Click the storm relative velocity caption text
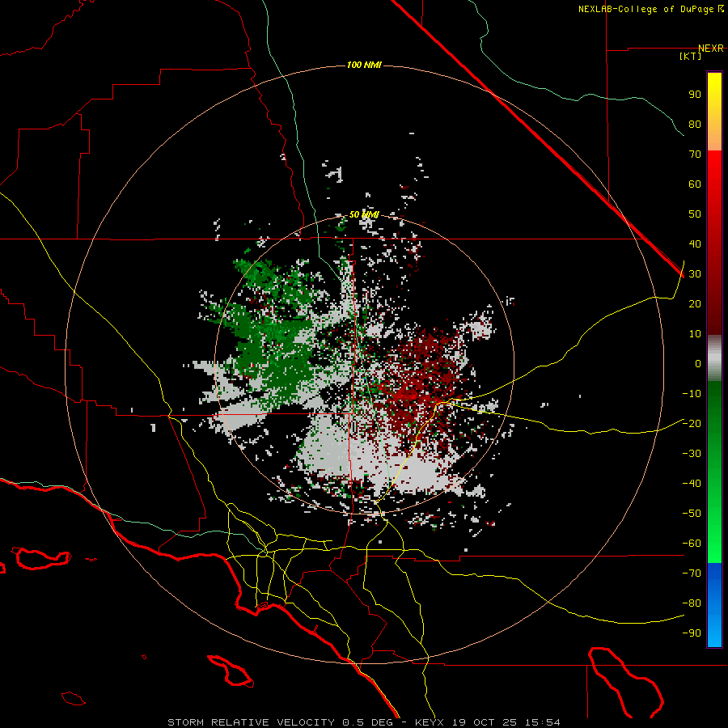728x728 pixels. (x=363, y=722)
